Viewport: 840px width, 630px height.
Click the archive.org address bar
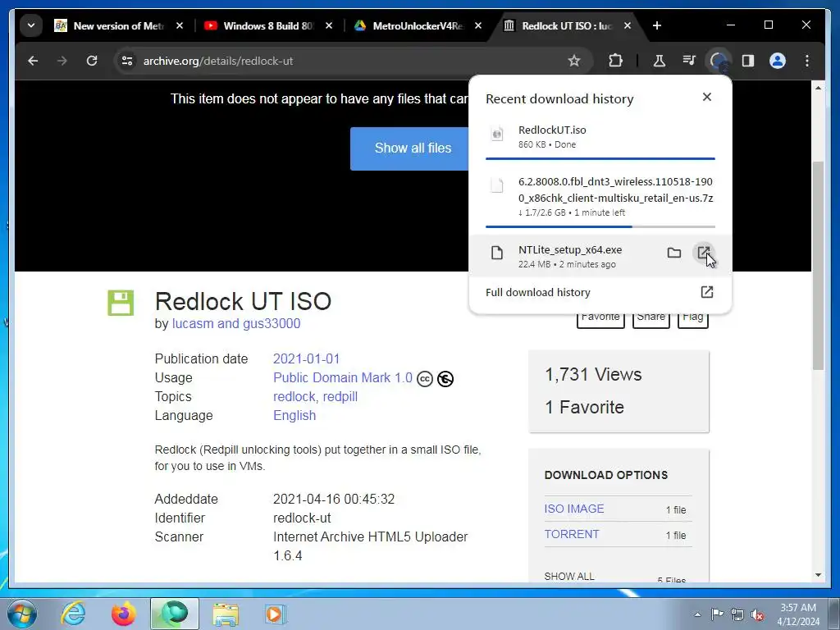354,61
